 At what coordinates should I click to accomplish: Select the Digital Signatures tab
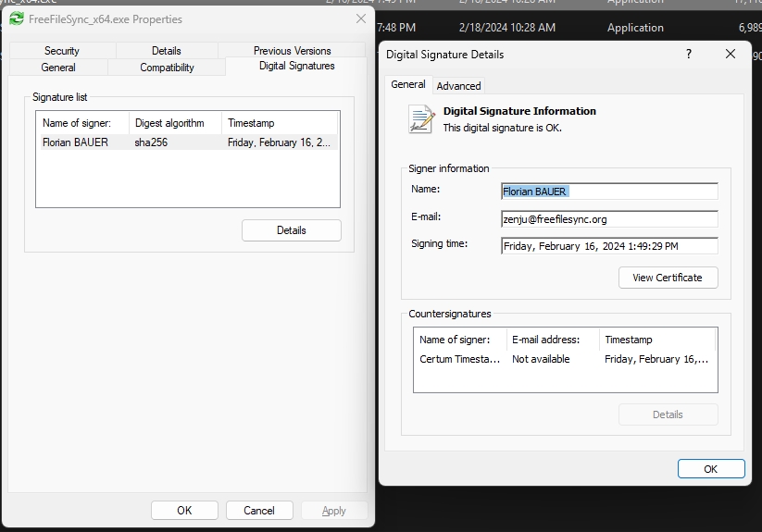click(296, 66)
